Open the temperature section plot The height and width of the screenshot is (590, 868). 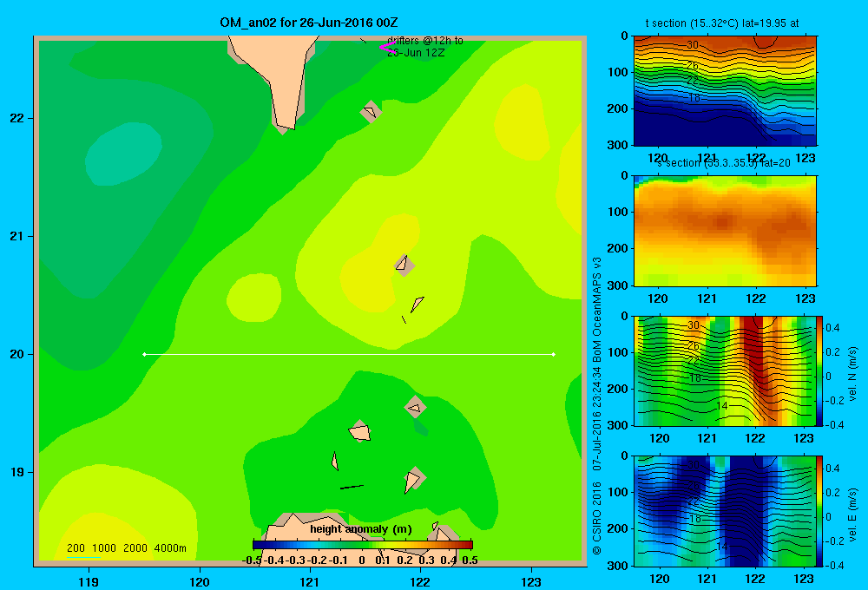pyautogui.click(x=725, y=91)
